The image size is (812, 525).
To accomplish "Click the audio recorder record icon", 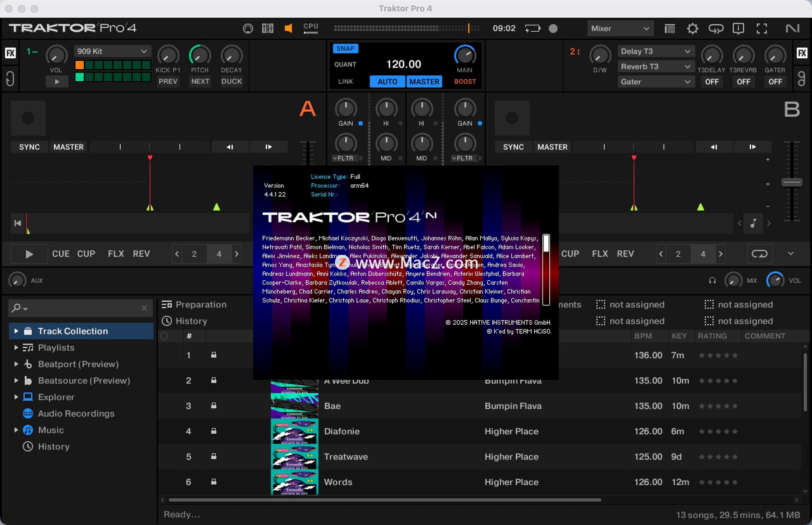I will tap(553, 28).
